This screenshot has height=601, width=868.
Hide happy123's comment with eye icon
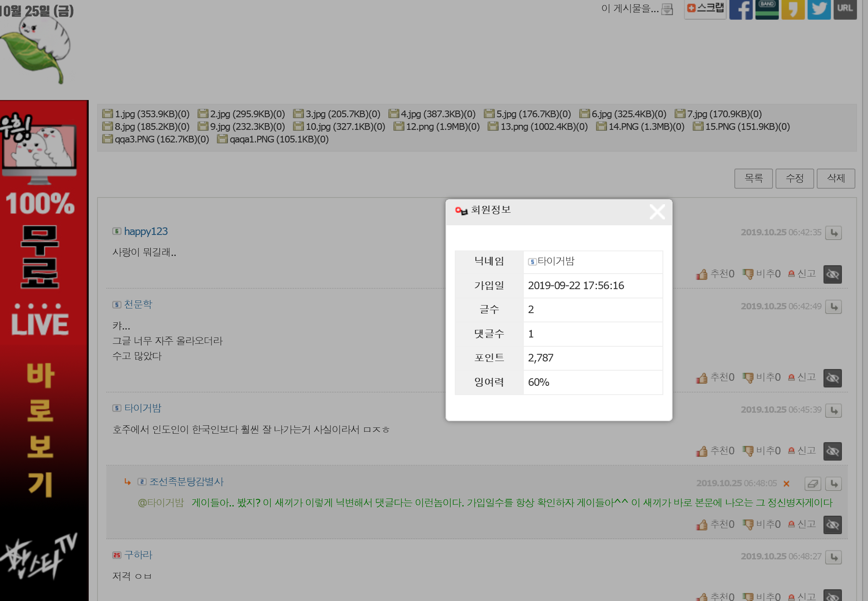click(832, 275)
